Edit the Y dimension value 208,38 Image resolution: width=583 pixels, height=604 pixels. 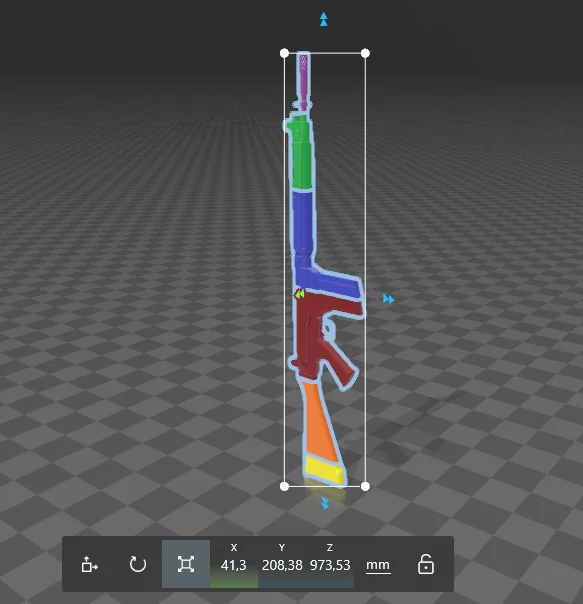282,565
